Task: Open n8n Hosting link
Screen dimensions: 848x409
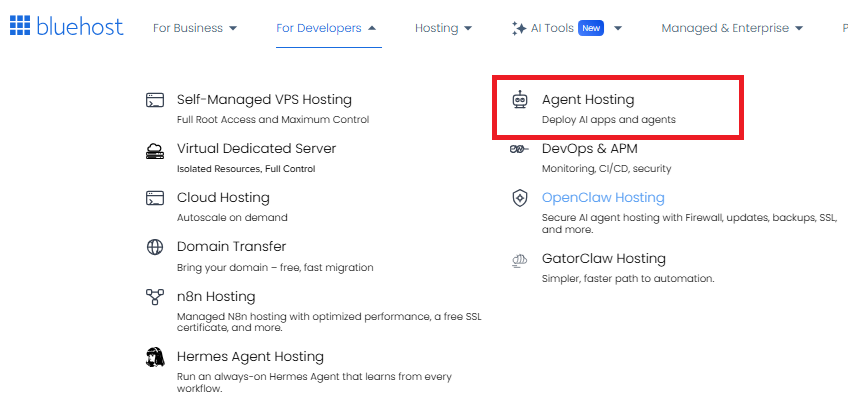Action: (216, 296)
